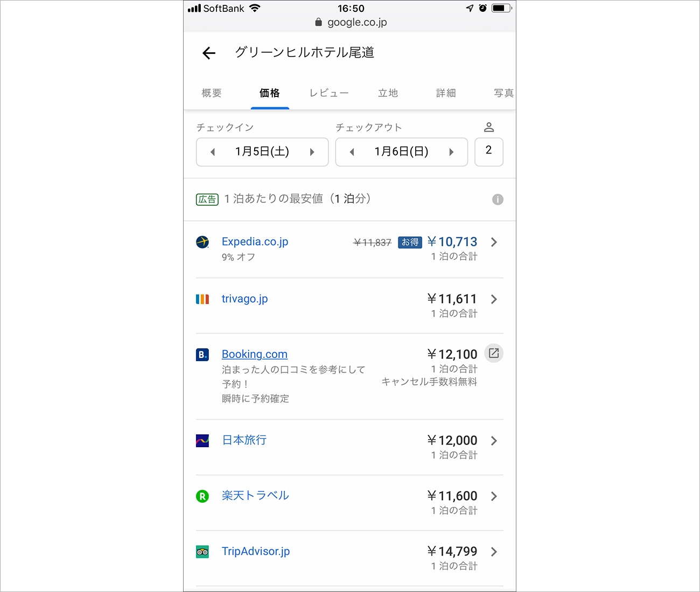Go back with the left arrow
This screenshot has height=592, width=700.
pos(209,53)
